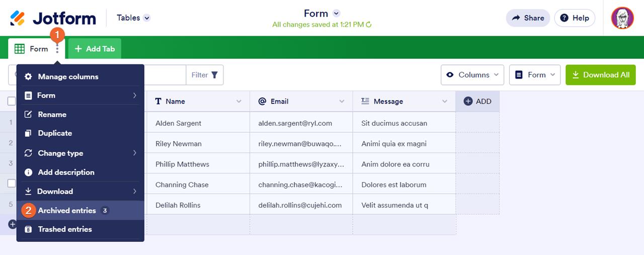Expand the Email column header dropdown arrow
This screenshot has height=255, width=644.
pos(342,101)
